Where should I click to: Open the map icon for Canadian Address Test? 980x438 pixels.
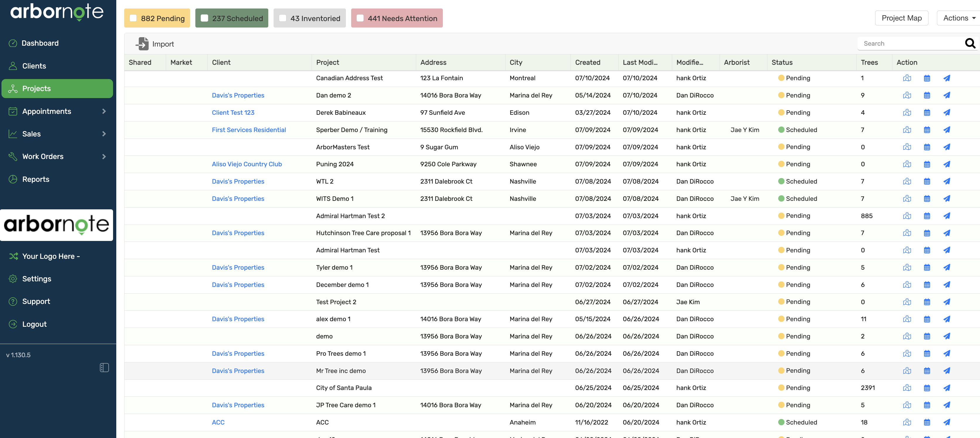(907, 78)
